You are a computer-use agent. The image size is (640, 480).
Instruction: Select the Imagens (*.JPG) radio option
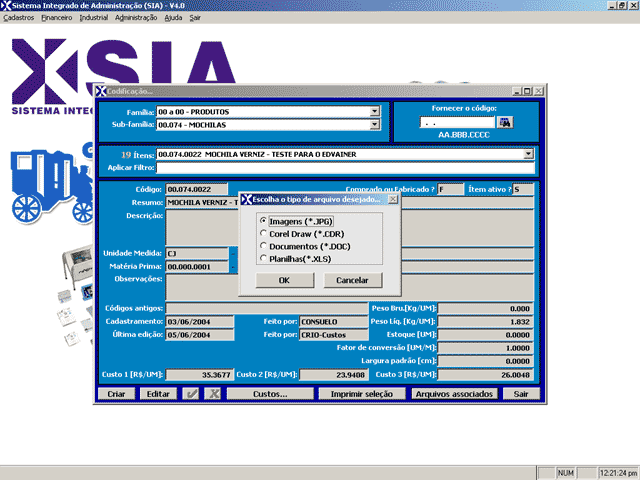(263, 220)
